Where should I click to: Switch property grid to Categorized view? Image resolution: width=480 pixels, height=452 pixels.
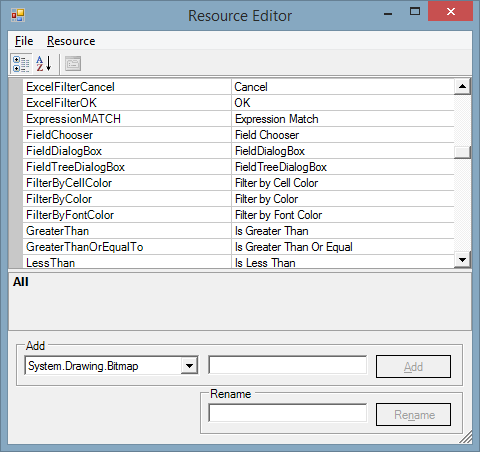point(21,64)
